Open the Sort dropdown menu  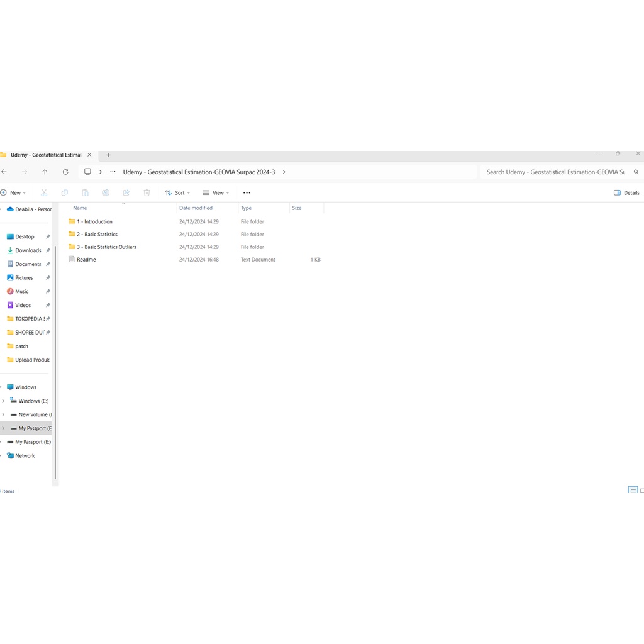pyautogui.click(x=177, y=193)
